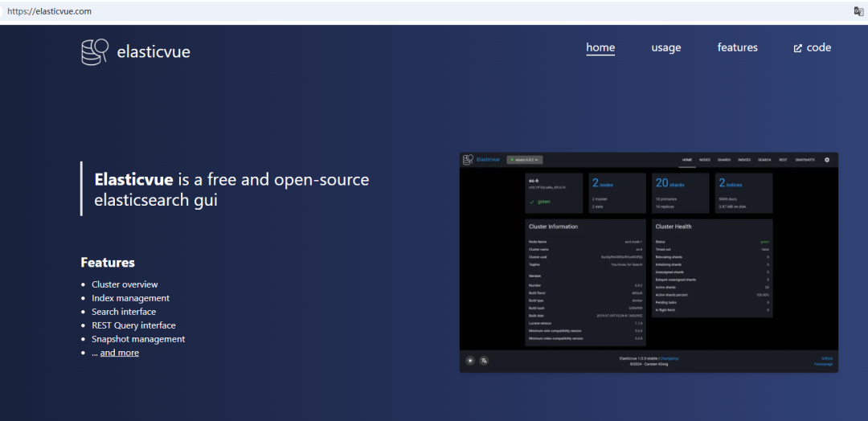Click the language icon in preview footer

[x=484, y=361]
